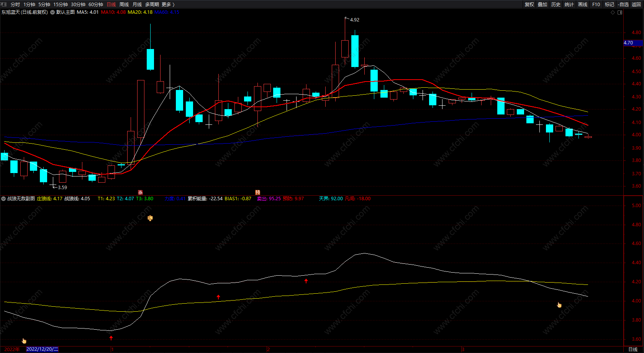Click the 凡间: -18.00 value
The height and width of the screenshot is (353, 644).
(358, 199)
